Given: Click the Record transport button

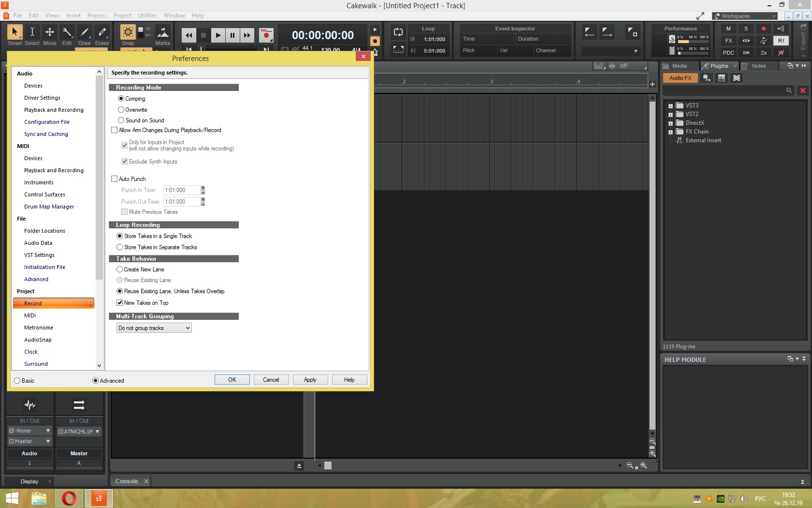Looking at the screenshot, I should click(x=266, y=35).
